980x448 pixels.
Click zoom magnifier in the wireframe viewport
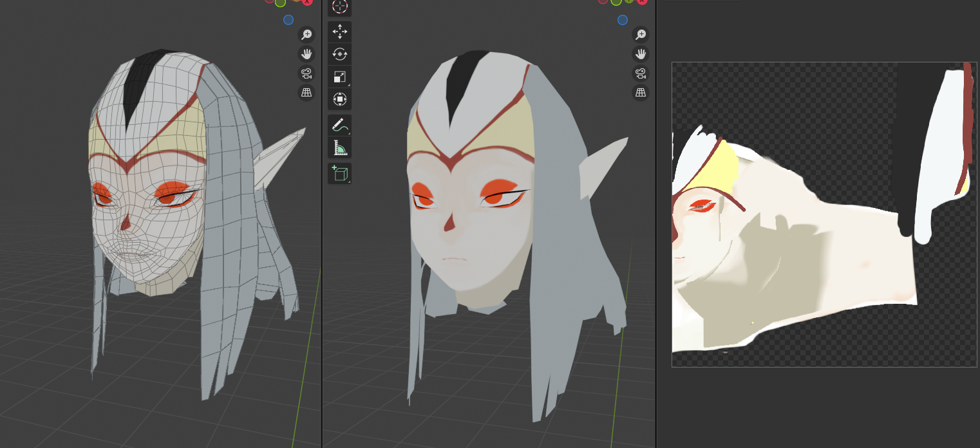point(306,35)
